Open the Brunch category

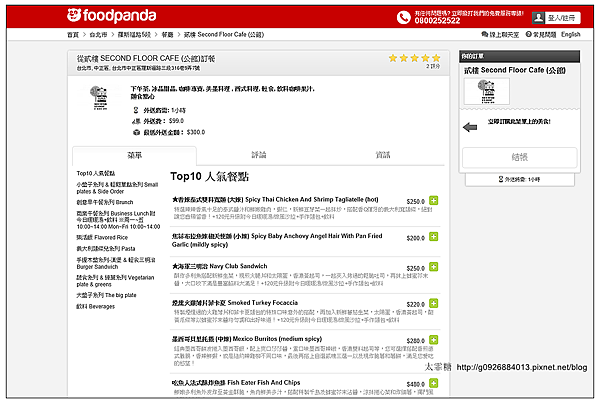pyautogui.click(x=105, y=202)
